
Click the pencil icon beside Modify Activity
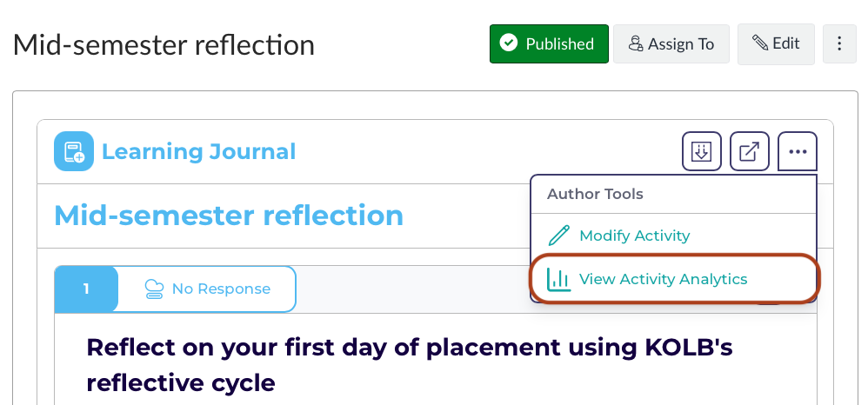point(558,236)
